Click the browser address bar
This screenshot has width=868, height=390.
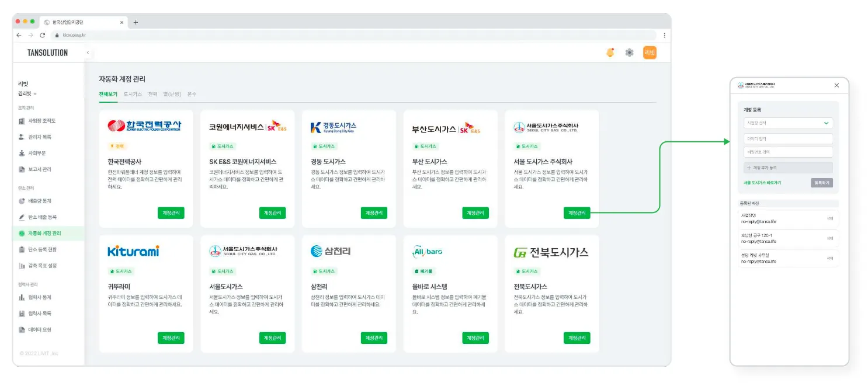(353, 35)
